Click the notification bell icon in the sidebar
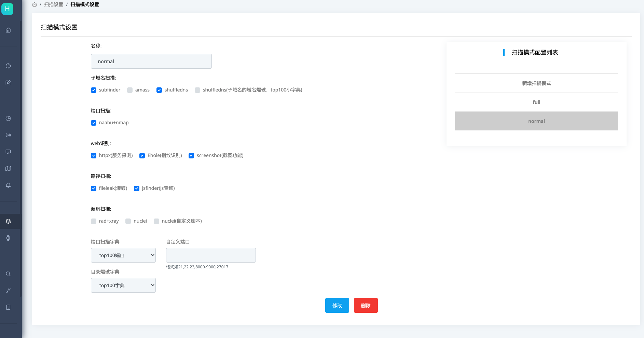 (x=8, y=185)
